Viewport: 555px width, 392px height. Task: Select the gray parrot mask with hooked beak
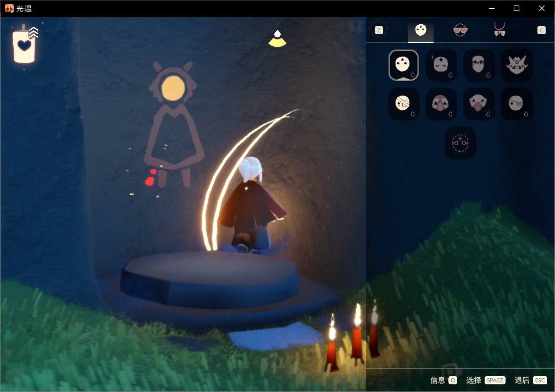coord(479,104)
